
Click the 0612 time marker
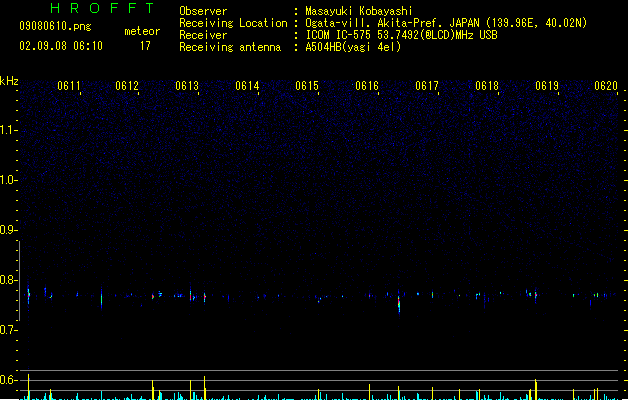[x=127, y=86]
